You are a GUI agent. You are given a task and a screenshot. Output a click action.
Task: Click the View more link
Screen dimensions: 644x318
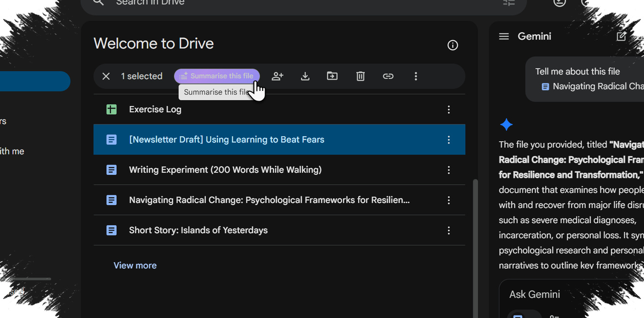[x=135, y=265]
